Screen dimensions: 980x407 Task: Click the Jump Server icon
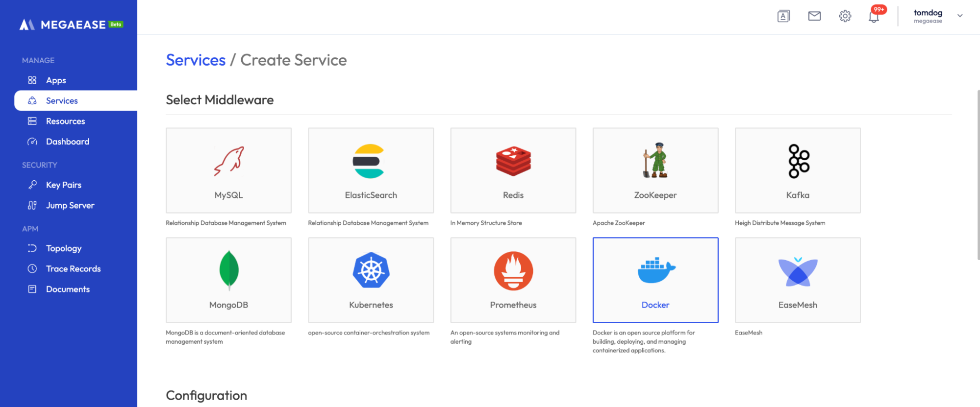coord(32,205)
